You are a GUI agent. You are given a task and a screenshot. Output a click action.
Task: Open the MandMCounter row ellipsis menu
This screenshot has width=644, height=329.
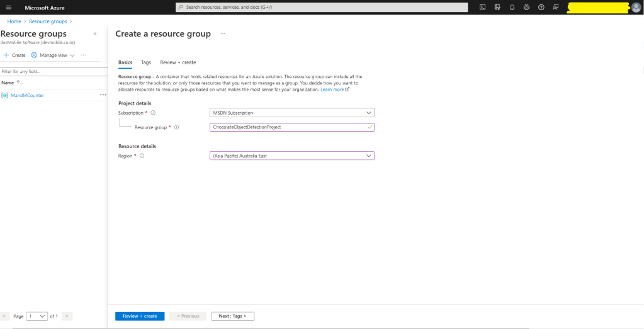(x=103, y=95)
